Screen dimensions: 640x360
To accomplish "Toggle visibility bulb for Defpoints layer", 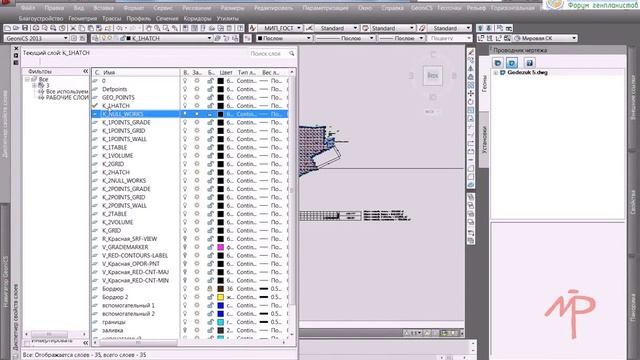I will point(185,89).
